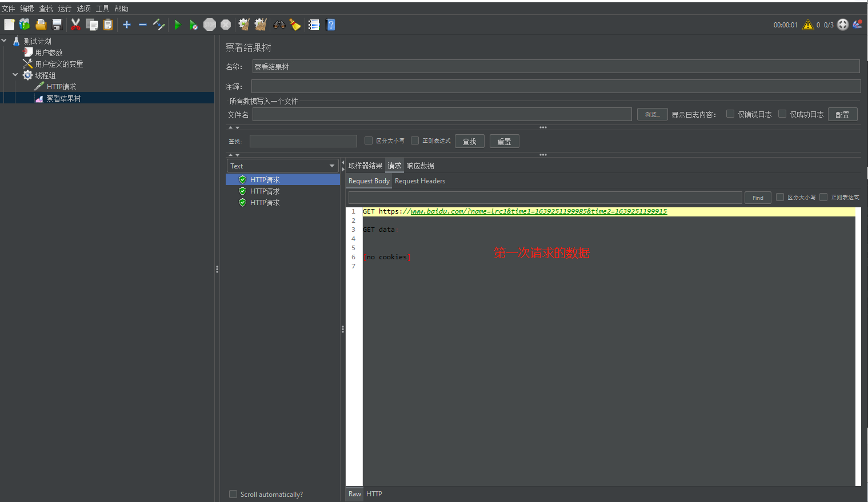Click the Find button
This screenshot has width=868, height=502.
[x=758, y=198]
